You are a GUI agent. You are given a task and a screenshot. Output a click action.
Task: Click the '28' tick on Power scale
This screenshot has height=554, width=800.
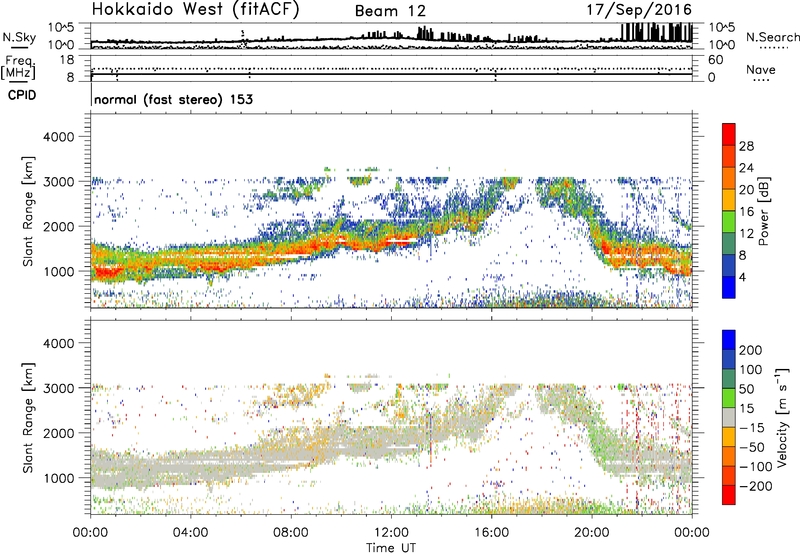tap(746, 146)
